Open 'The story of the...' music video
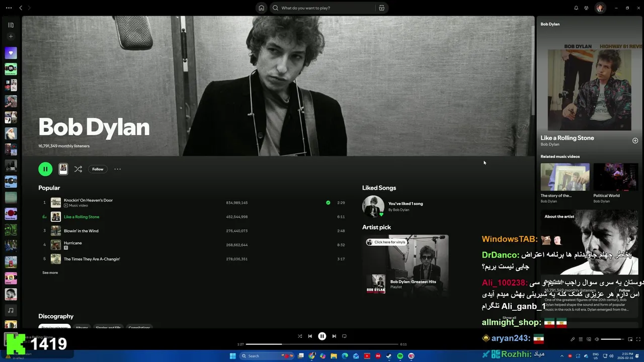Image resolution: width=644 pixels, height=362 pixels. pos(565,177)
